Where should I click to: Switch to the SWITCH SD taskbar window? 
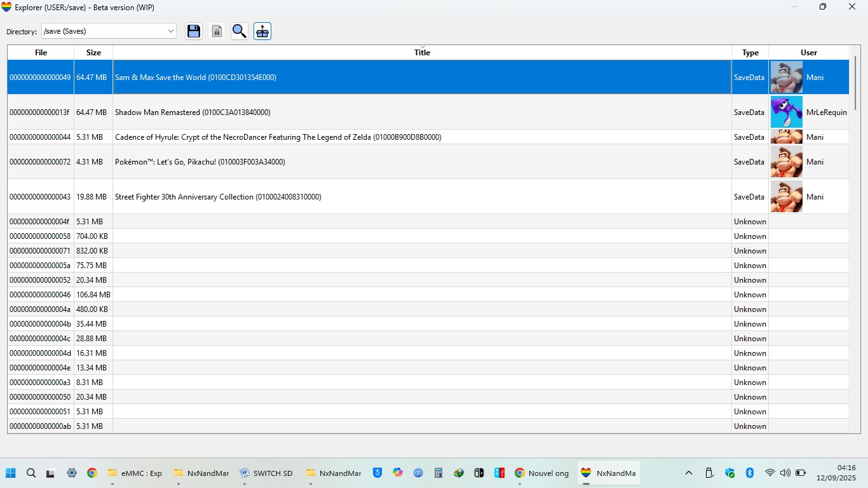tap(267, 473)
